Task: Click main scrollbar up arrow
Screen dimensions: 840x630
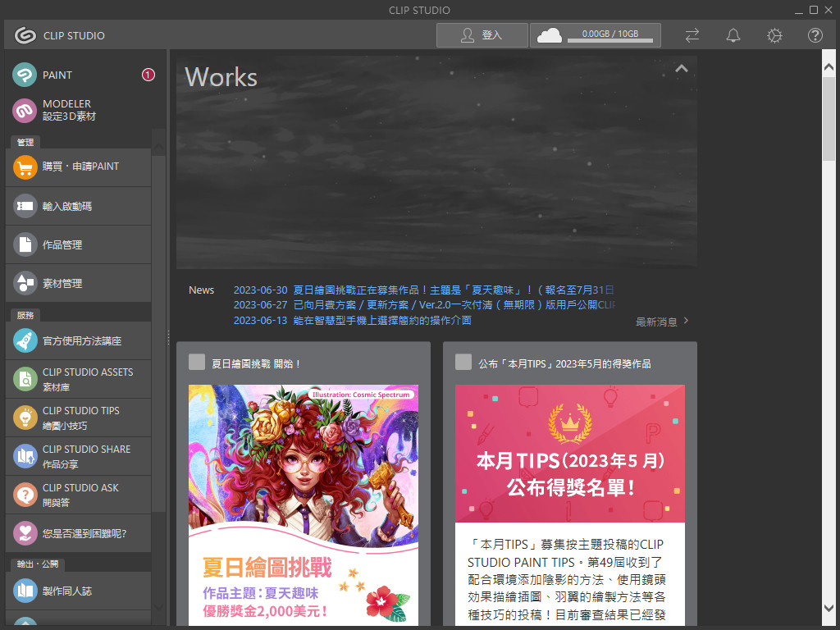Action: coord(829,67)
